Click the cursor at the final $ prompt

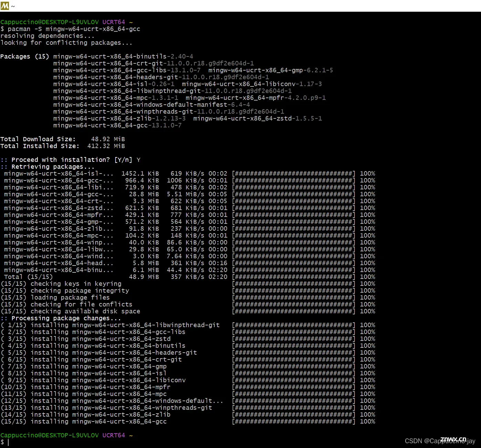pyautogui.click(x=8, y=442)
